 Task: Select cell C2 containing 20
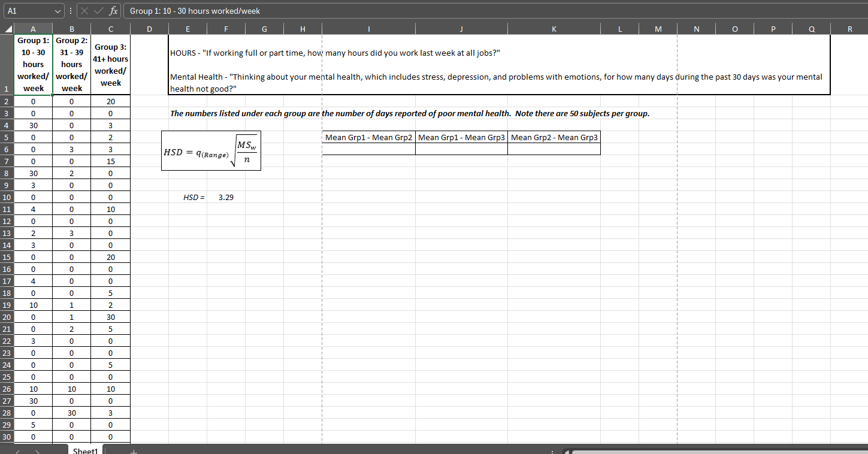[110, 101]
